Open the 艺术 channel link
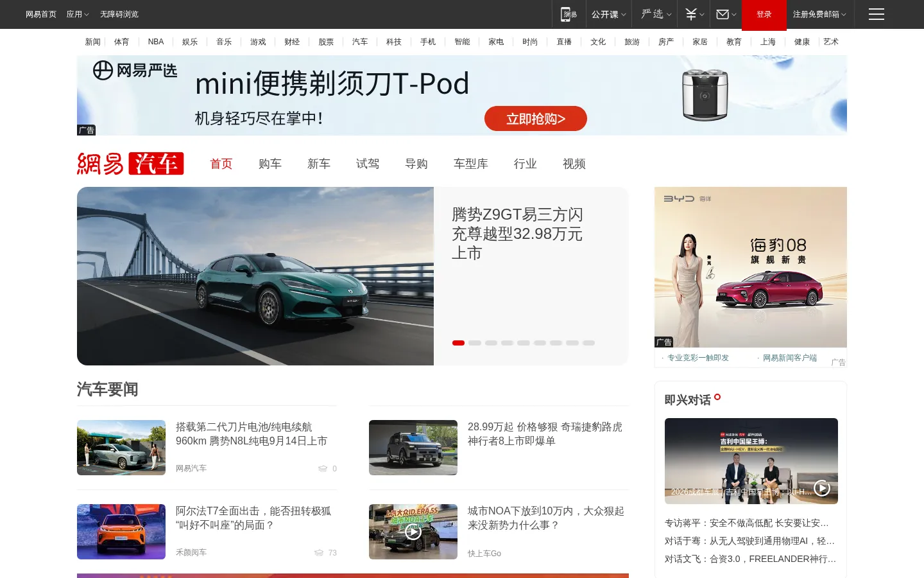Image resolution: width=924 pixels, height=578 pixels. pos(831,42)
